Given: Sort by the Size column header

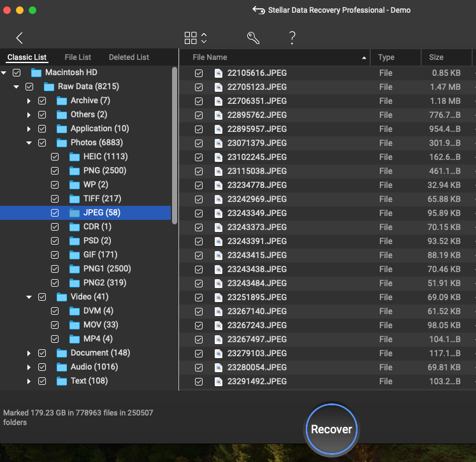Looking at the screenshot, I should (447, 57).
